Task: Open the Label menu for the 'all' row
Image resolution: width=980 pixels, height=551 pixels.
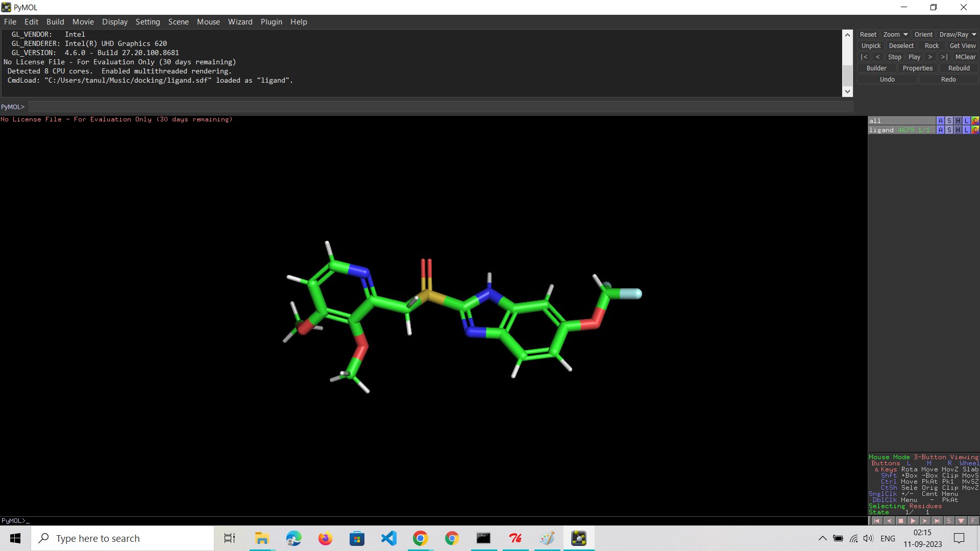Action: [x=966, y=121]
